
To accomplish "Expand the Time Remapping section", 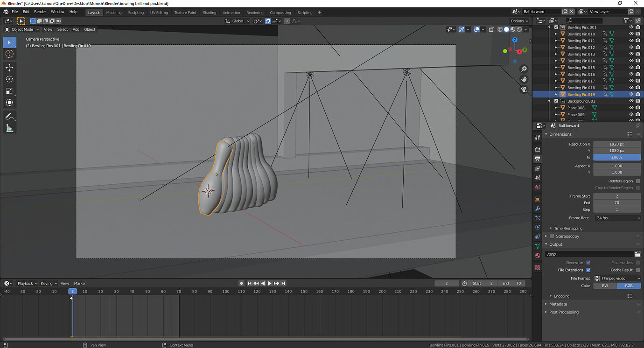I will click(568, 229).
